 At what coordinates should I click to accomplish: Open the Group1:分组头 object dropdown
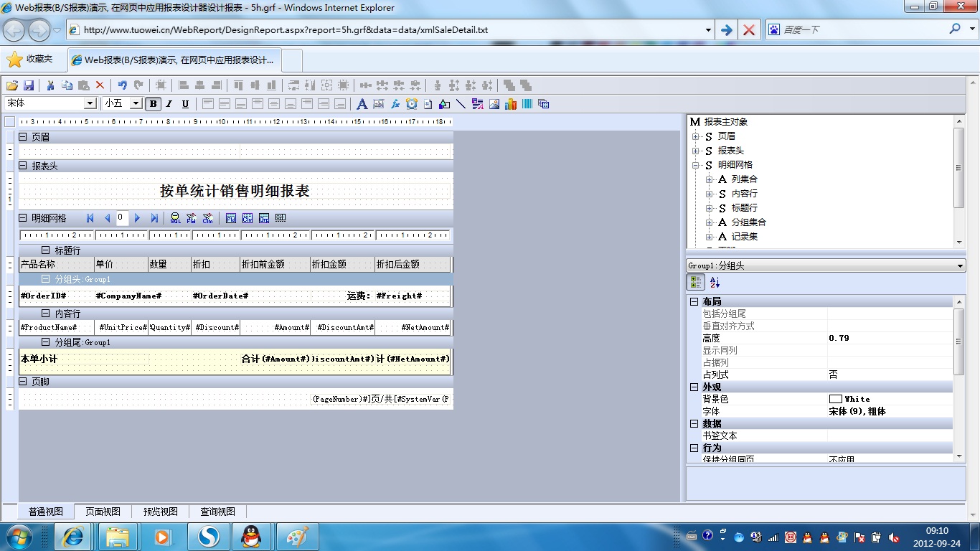click(961, 266)
